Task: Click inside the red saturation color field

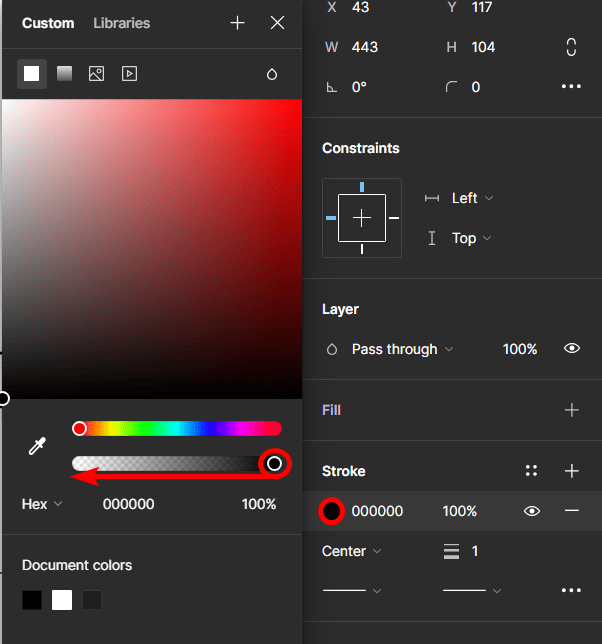Action: (152, 249)
